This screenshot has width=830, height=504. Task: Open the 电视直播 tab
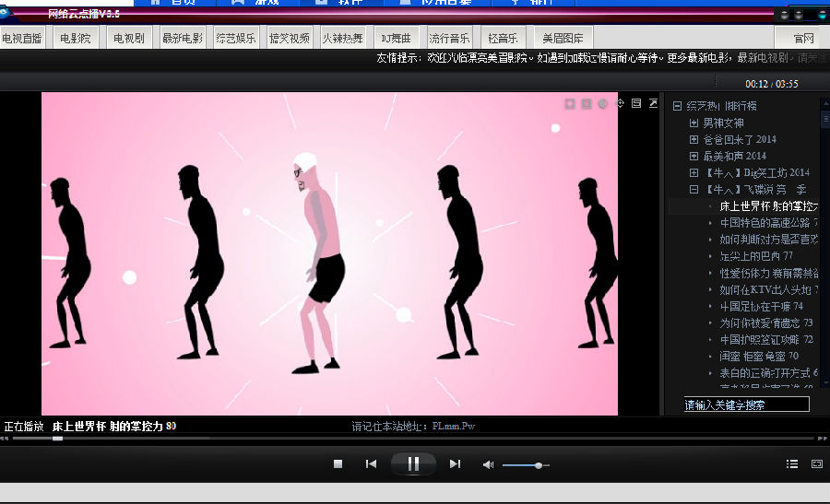click(x=22, y=39)
